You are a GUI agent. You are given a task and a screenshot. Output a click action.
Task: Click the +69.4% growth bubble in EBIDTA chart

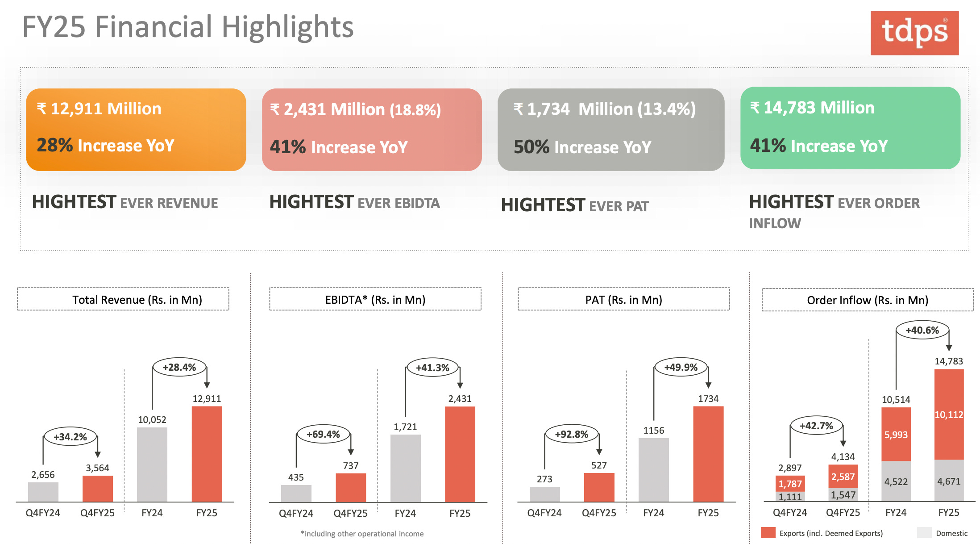click(323, 434)
